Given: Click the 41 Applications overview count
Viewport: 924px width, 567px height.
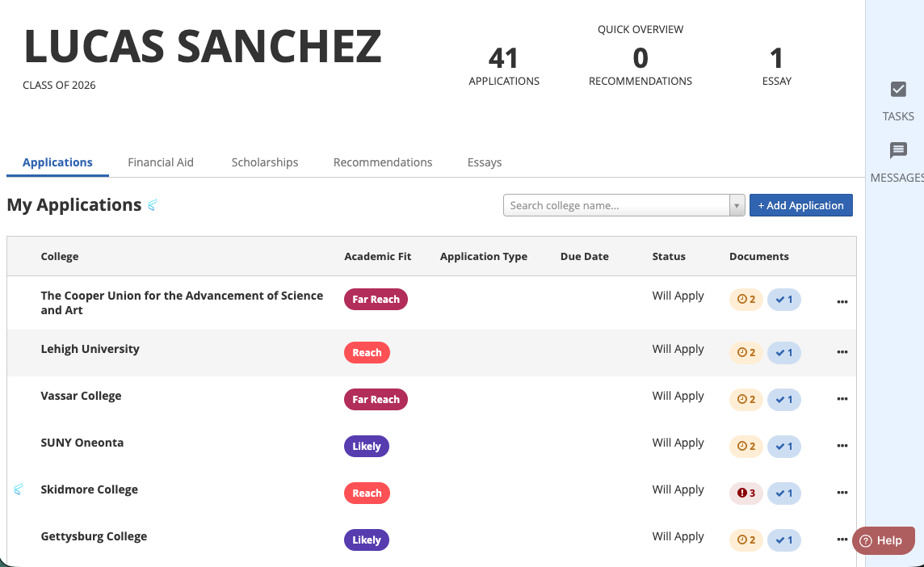Looking at the screenshot, I should [504, 66].
